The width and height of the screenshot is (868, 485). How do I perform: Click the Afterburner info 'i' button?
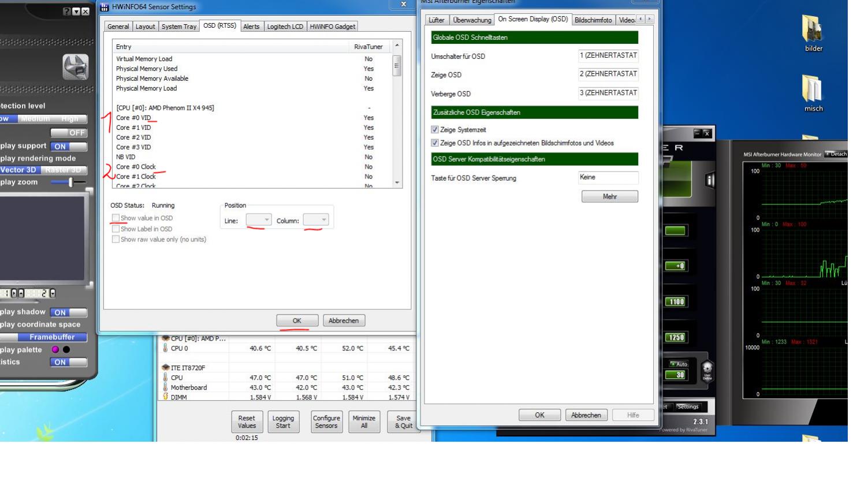(710, 180)
